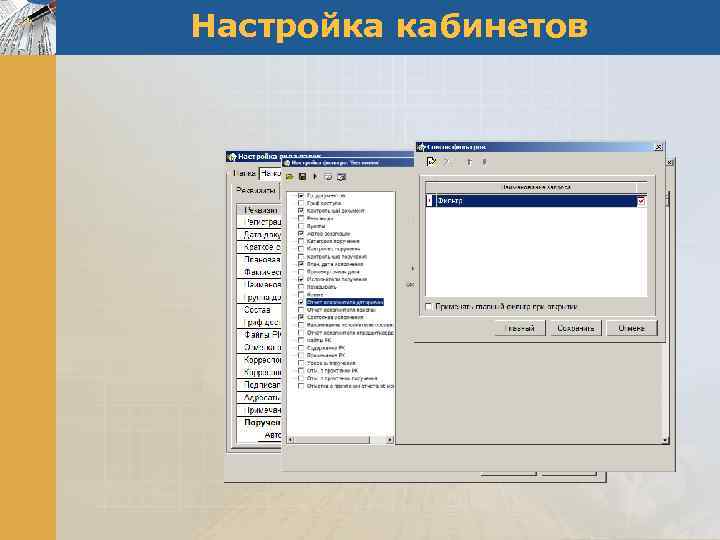
Task: Select the Файлы РК row in the requisites table
Action: (x=259, y=335)
